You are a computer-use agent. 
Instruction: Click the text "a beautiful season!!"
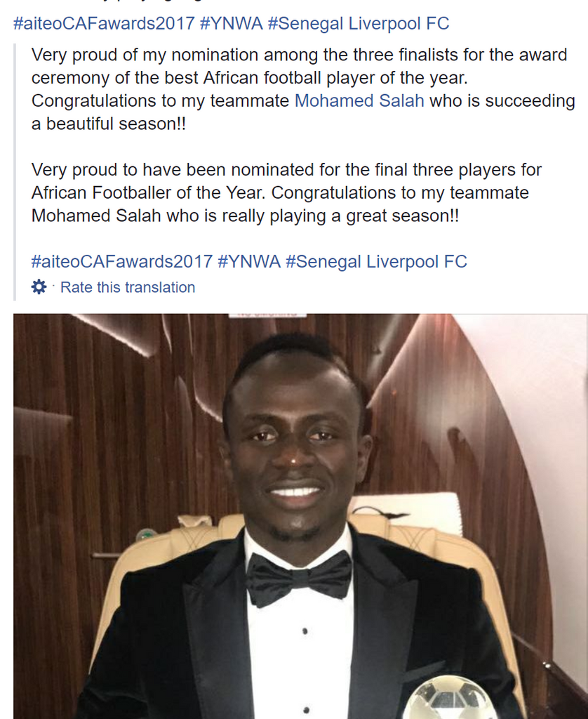(x=109, y=124)
